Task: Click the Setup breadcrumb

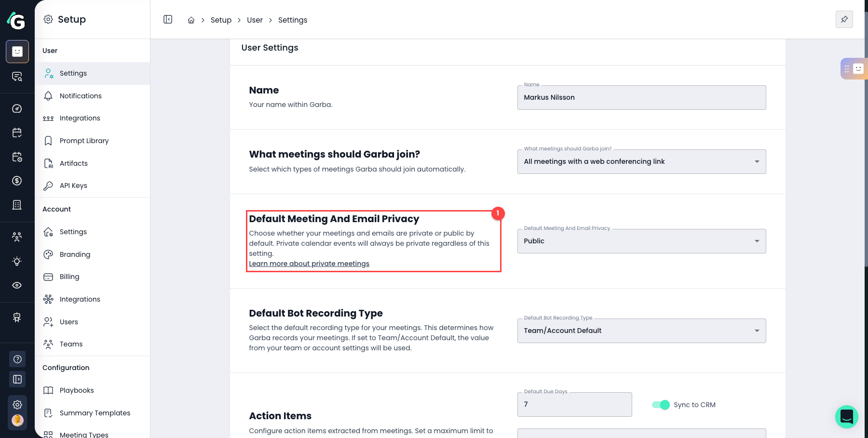Action: pos(221,20)
